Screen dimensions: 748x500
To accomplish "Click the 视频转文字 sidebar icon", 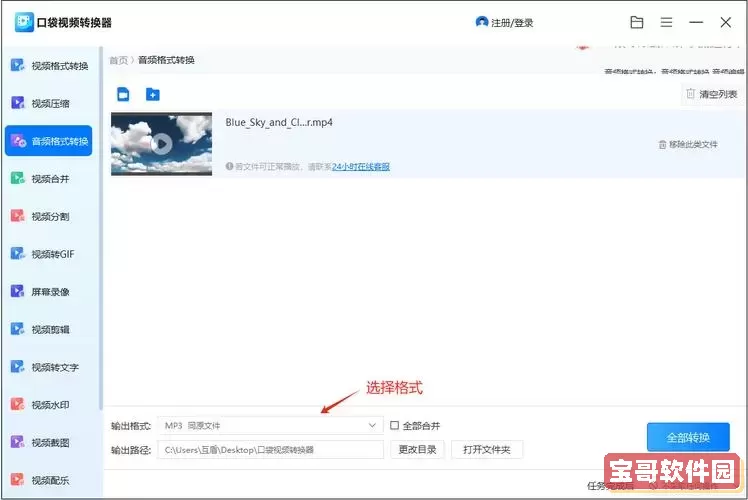I will [17, 366].
